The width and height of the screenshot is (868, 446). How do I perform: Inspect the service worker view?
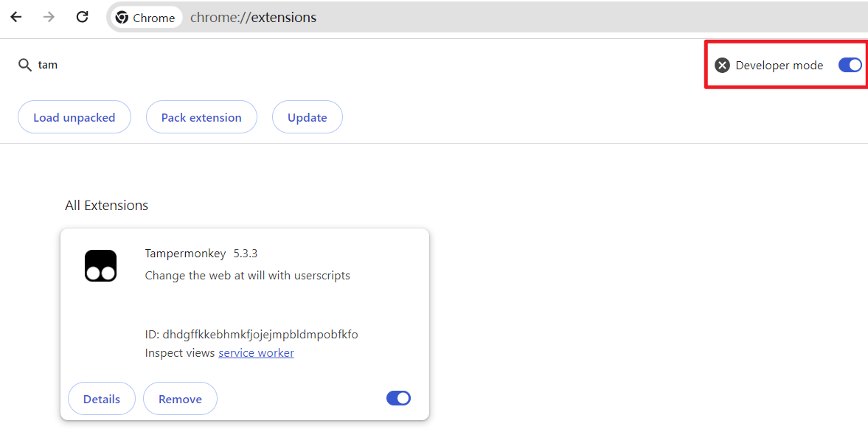pyautogui.click(x=256, y=352)
